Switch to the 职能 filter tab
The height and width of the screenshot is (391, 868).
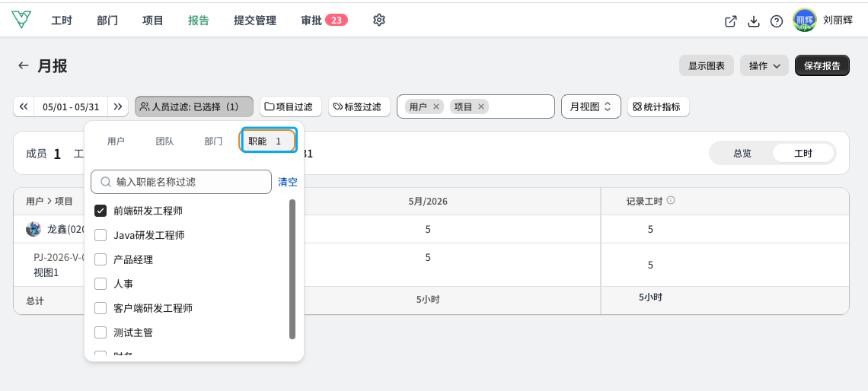click(x=268, y=141)
